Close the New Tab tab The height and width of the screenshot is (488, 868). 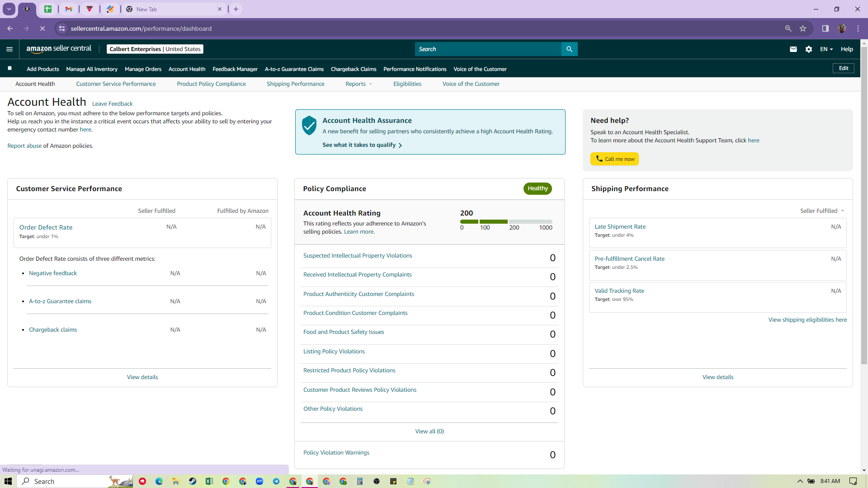220,9
